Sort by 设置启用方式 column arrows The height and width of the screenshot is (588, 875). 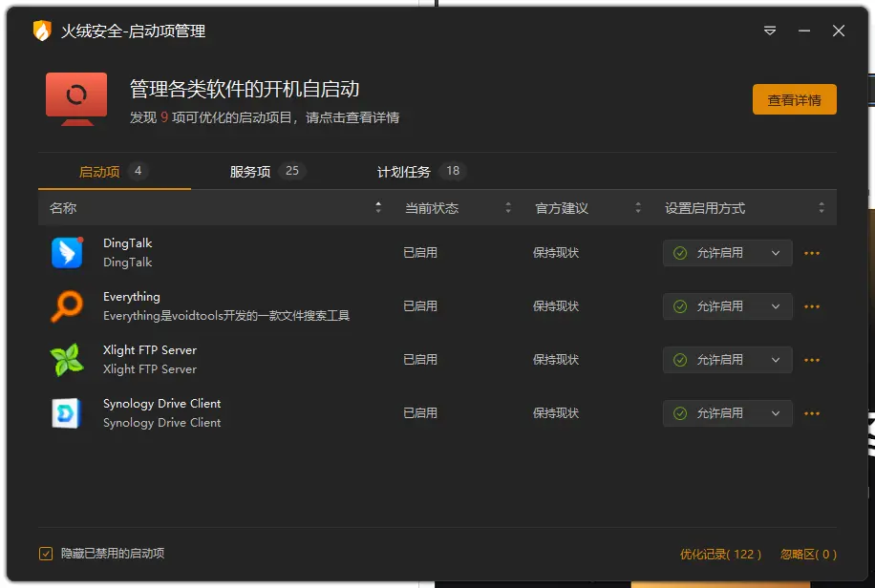[x=822, y=207]
